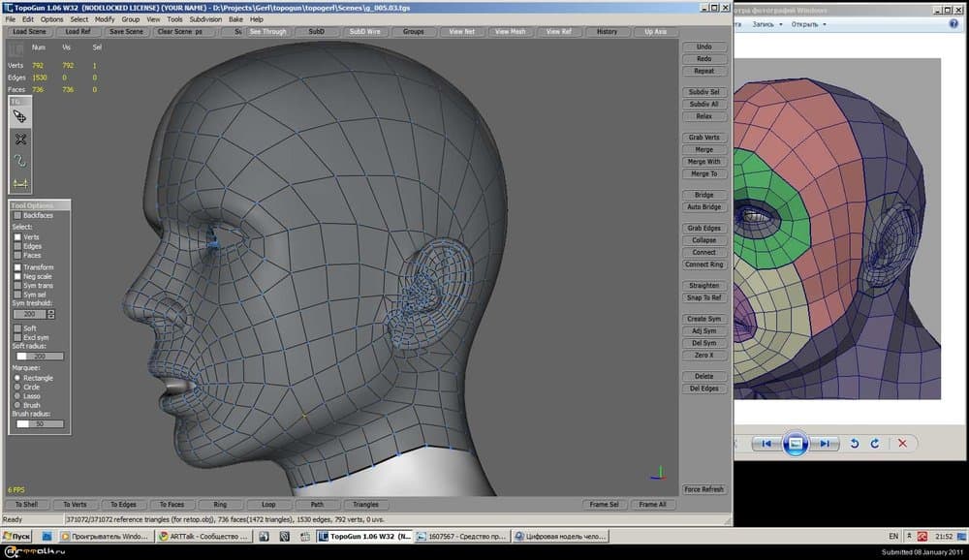Increase Sym threshold with the stepper arrow

51,311
